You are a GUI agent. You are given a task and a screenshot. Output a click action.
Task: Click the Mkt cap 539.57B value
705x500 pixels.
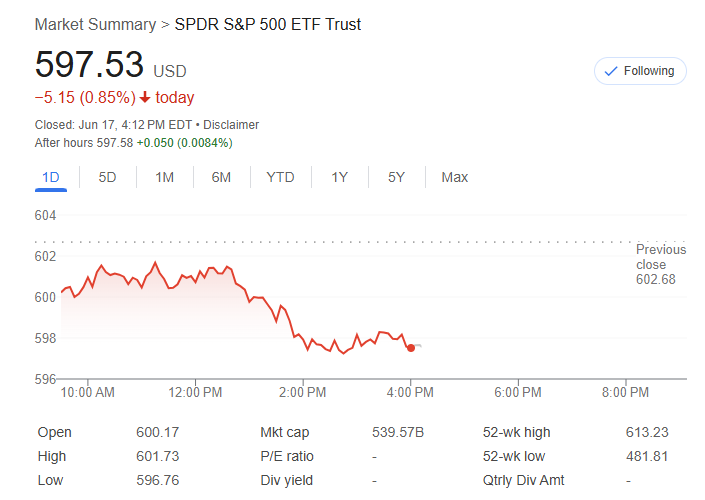pyautogui.click(x=397, y=432)
